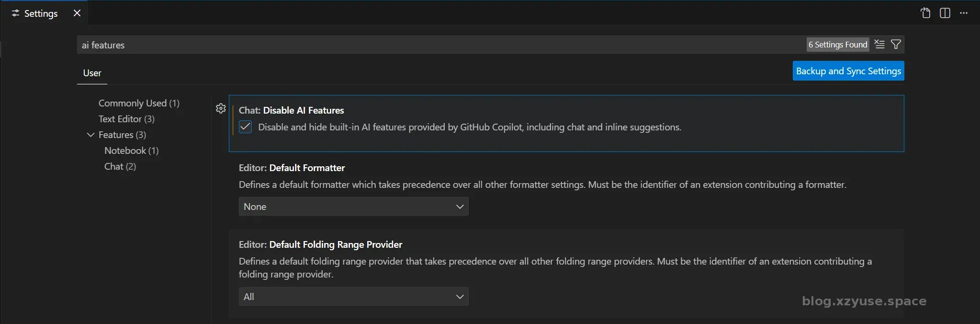Close the Settings editor tab

(77, 13)
